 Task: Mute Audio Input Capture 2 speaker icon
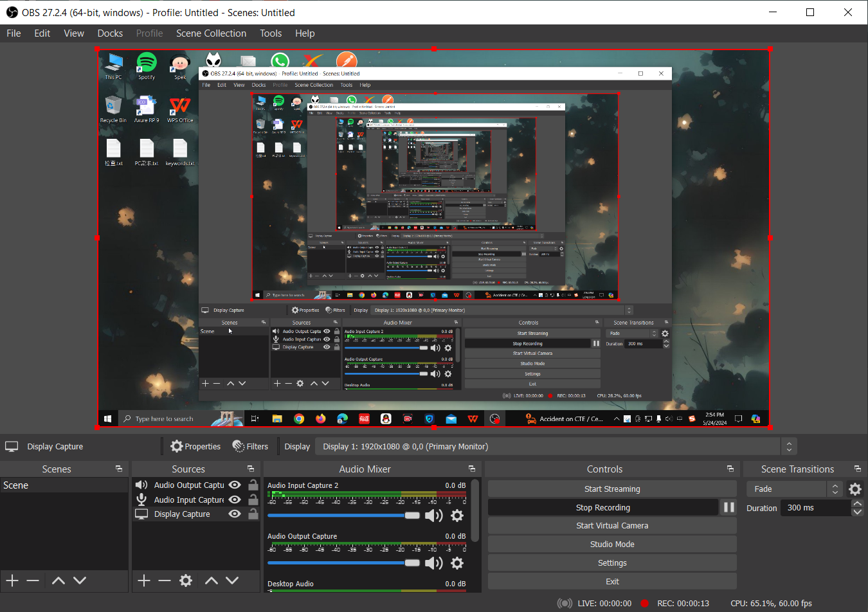coord(433,516)
